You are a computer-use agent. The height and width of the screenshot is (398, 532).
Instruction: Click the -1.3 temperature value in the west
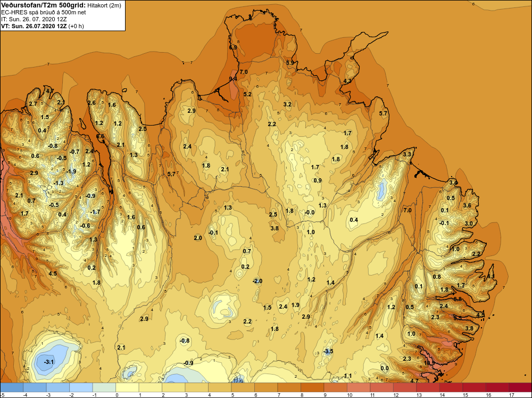click(x=59, y=183)
